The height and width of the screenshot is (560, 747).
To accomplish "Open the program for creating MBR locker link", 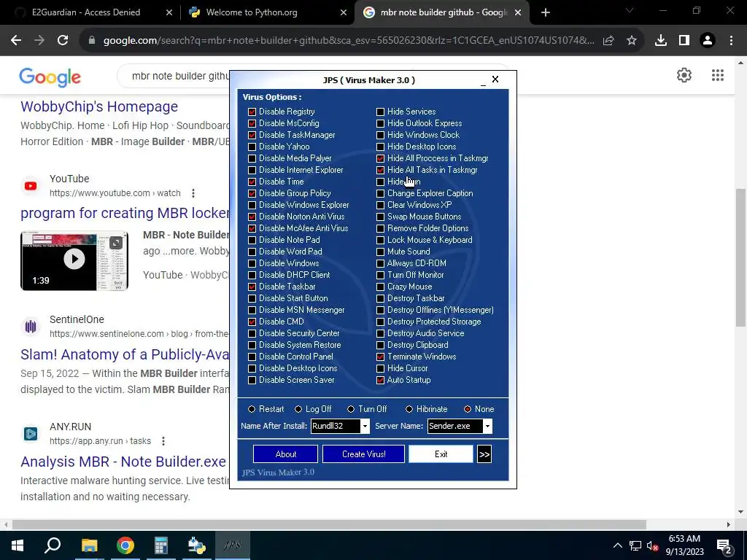I will coord(125,213).
